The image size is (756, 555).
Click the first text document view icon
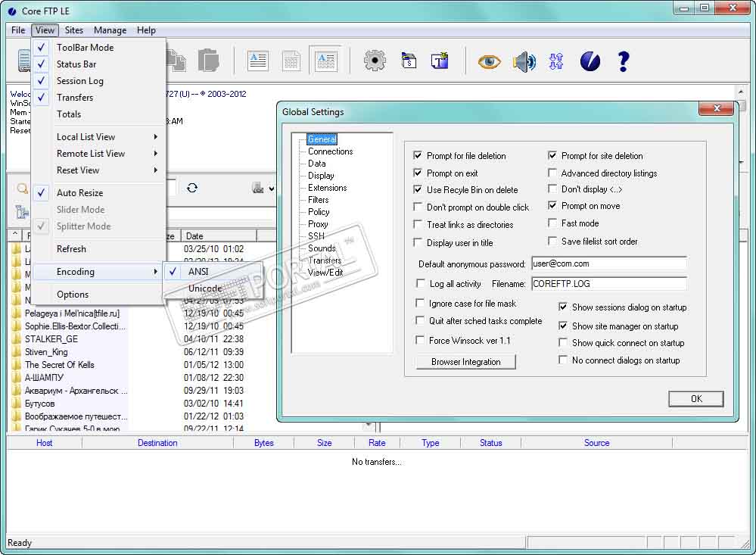[257, 61]
